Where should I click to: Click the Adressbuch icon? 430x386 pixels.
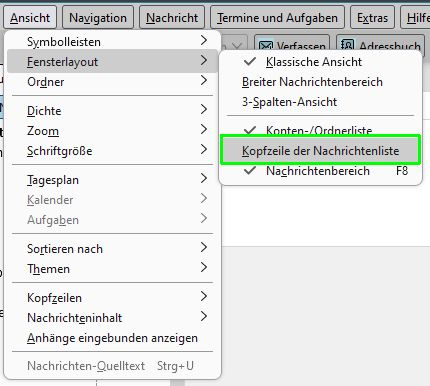click(x=347, y=46)
